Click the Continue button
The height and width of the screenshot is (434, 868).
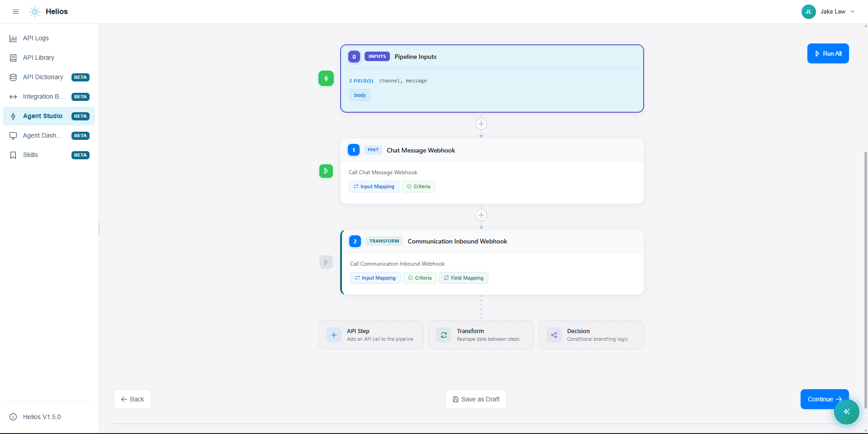[x=825, y=399]
